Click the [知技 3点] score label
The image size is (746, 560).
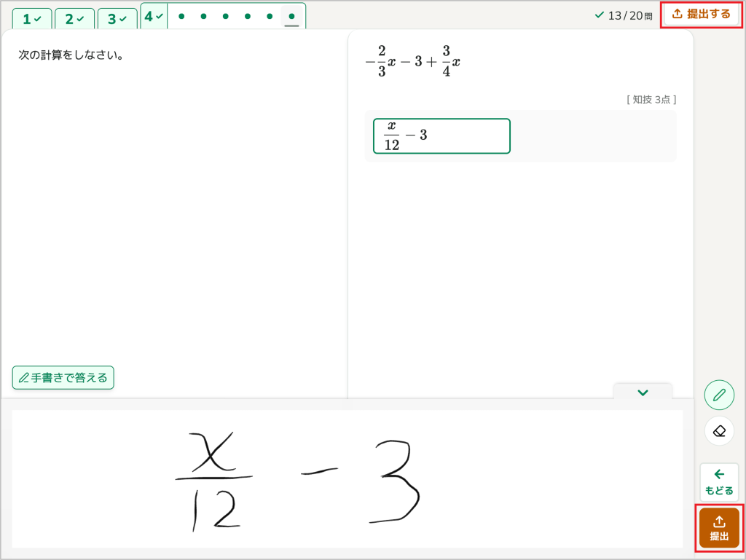click(x=651, y=99)
